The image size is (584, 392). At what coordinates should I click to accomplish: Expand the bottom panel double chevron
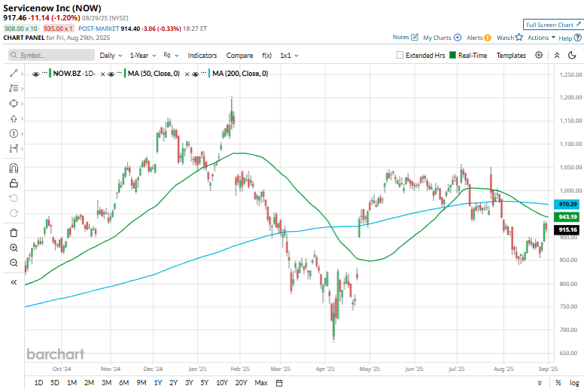click(540, 383)
